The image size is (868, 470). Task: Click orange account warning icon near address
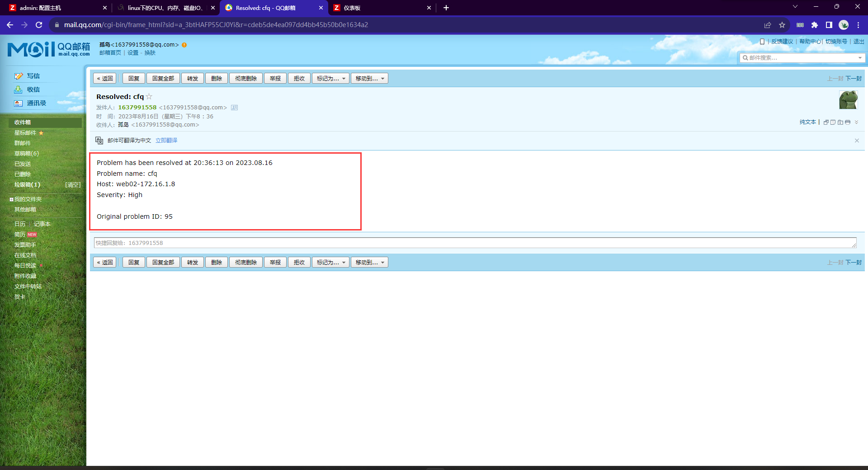[184, 45]
